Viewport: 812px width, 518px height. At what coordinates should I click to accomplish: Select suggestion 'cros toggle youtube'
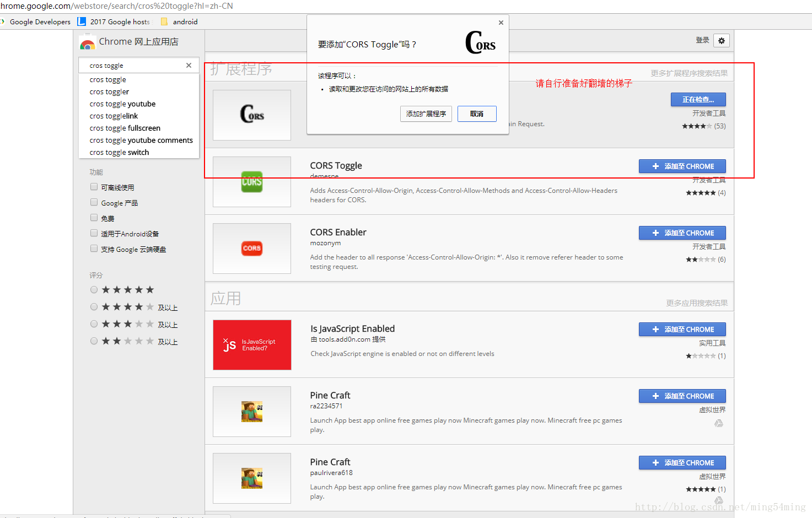(139, 104)
